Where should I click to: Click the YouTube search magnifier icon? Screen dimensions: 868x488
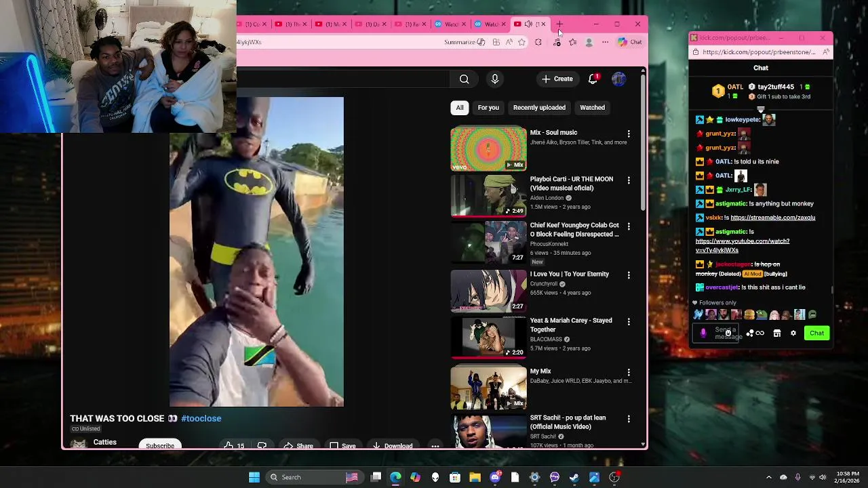tap(464, 79)
